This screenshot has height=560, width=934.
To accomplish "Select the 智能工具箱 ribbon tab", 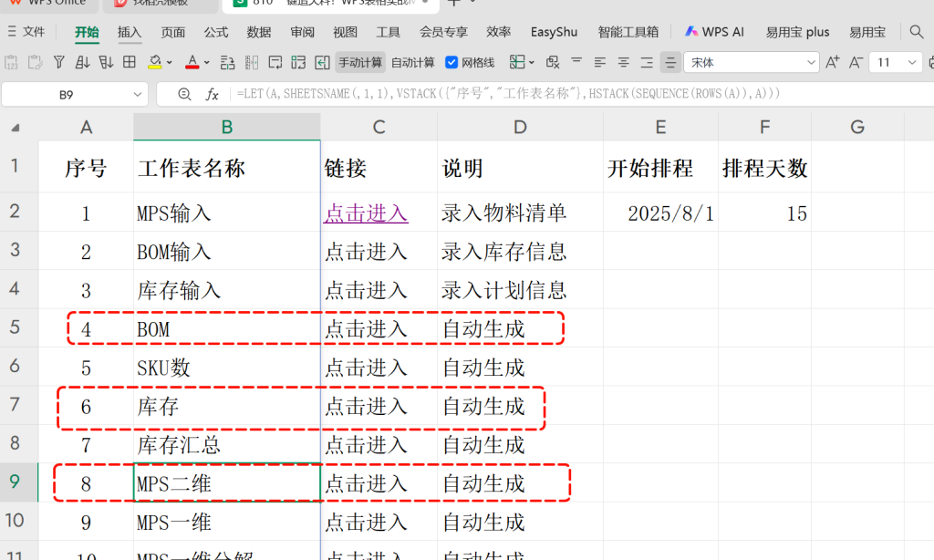I will coord(628,32).
